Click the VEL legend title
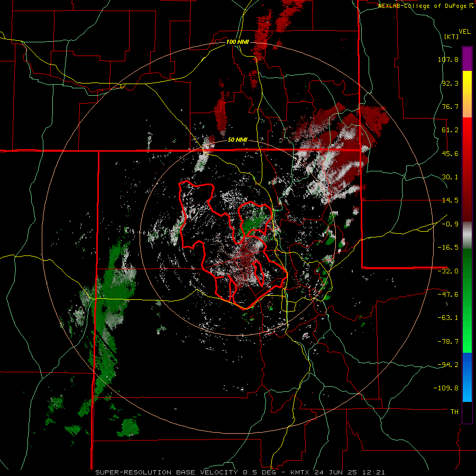This screenshot has width=476, height=476. coord(465,31)
